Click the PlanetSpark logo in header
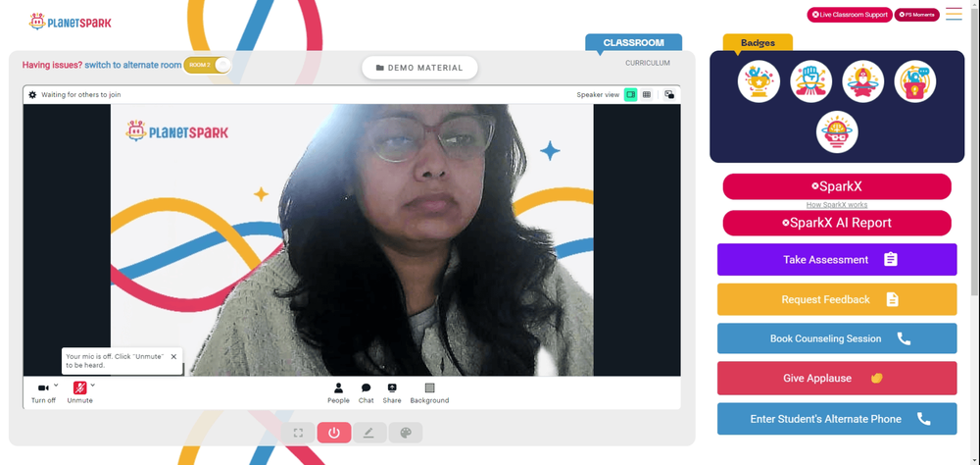Image resolution: width=980 pixels, height=465 pixels. [x=70, y=22]
